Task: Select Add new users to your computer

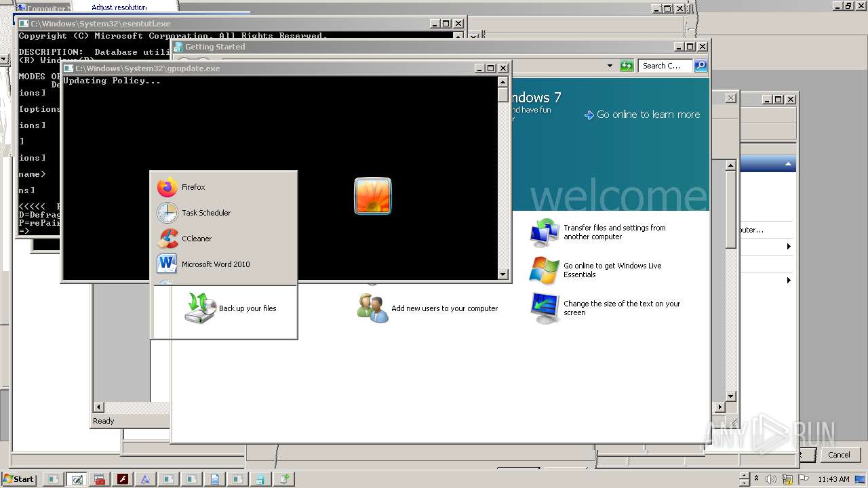Action: click(x=427, y=308)
